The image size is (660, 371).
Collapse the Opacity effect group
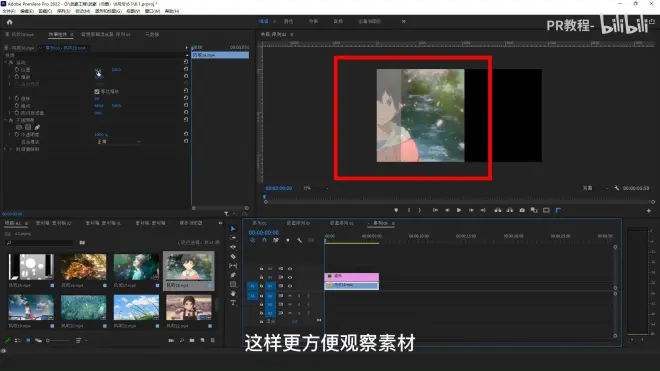(6, 120)
